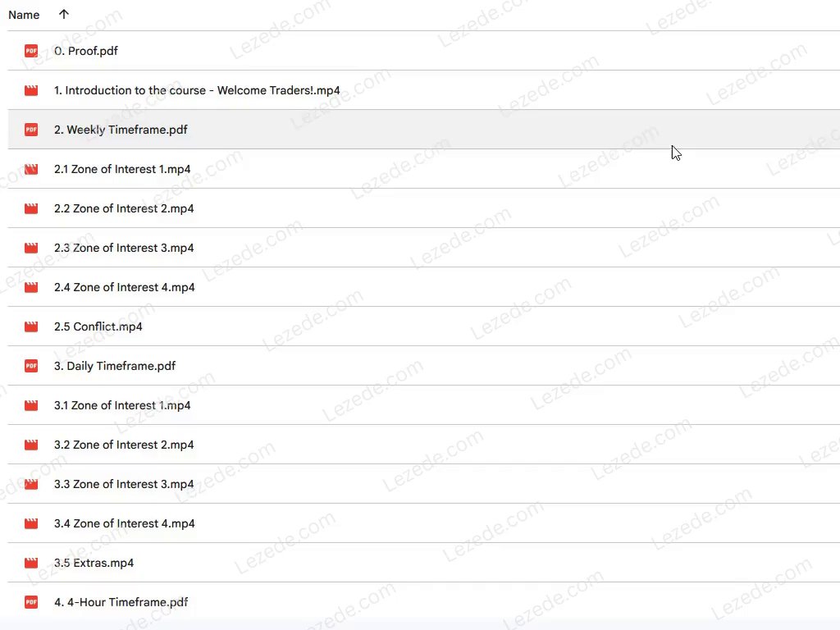The width and height of the screenshot is (840, 630).
Task: Click the video icon for 2.3 Zone of Interest 3
Action: (31, 248)
